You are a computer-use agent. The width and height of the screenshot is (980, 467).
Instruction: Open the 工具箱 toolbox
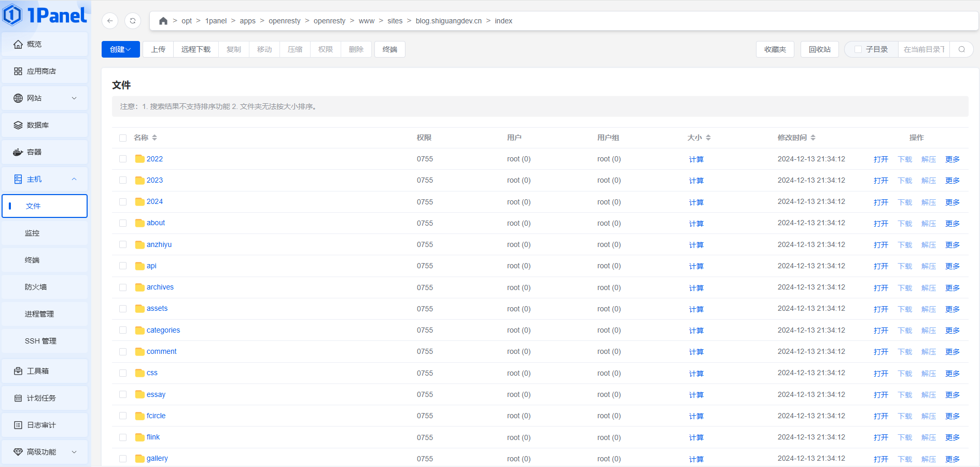pyautogui.click(x=45, y=371)
